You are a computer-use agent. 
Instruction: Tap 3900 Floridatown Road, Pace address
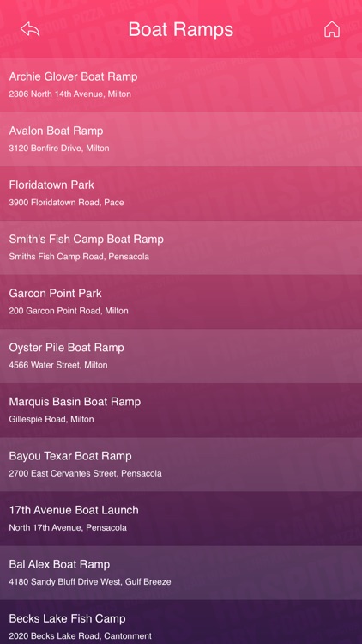[66, 203]
